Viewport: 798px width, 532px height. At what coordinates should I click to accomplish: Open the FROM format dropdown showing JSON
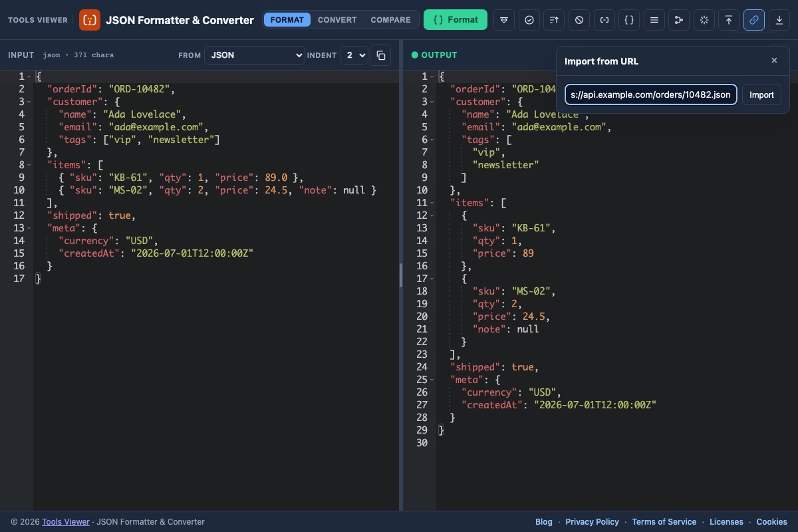255,55
